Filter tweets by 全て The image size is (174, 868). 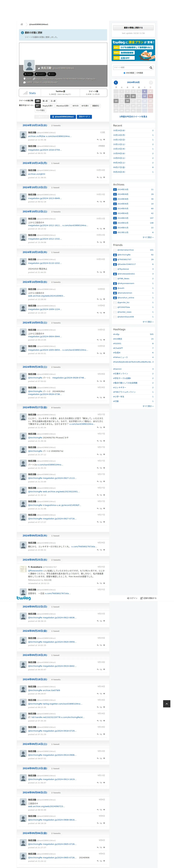[x=38, y=106]
